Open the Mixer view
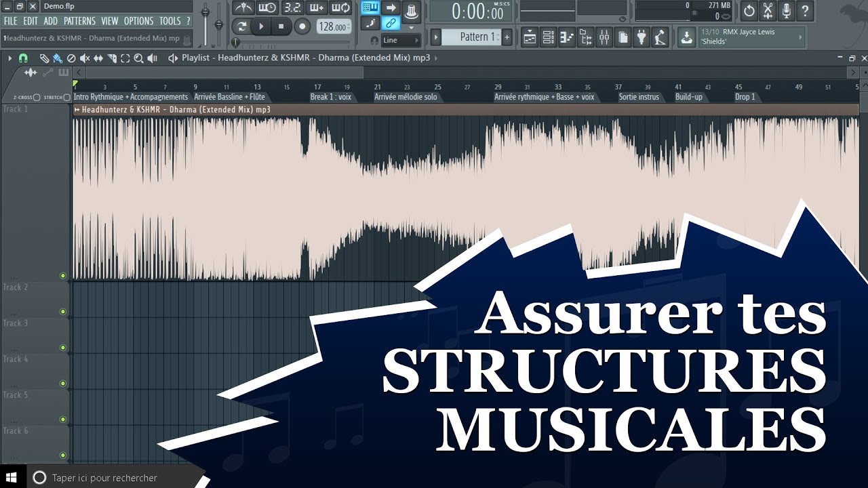868x488 pixels. [604, 37]
